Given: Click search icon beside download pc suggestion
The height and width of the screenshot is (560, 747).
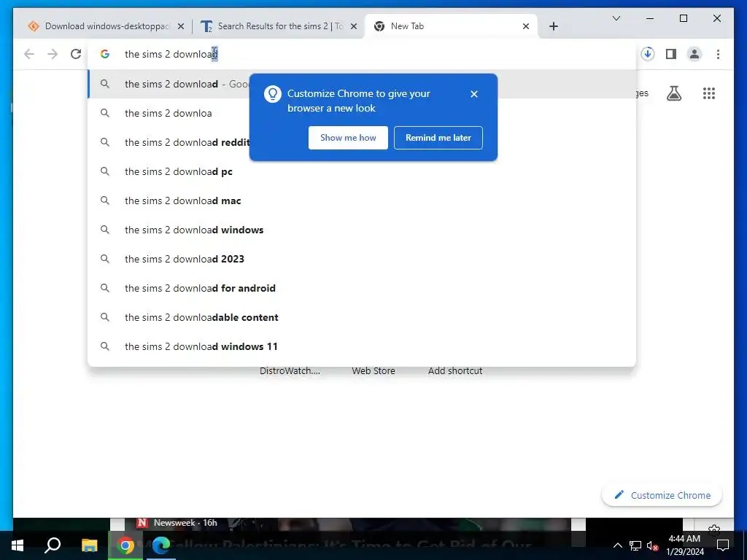Looking at the screenshot, I should (x=105, y=171).
